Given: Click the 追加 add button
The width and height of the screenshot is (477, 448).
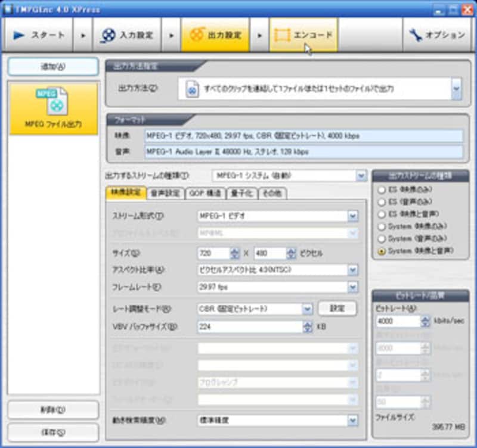Looking at the screenshot, I should click(x=53, y=67).
